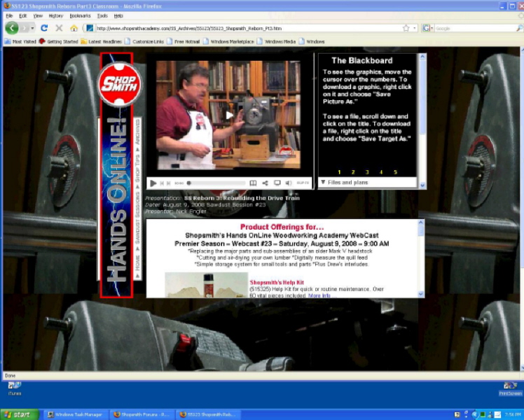This screenshot has width=524, height=420.
Task: Reload the current page
Action: (43, 28)
